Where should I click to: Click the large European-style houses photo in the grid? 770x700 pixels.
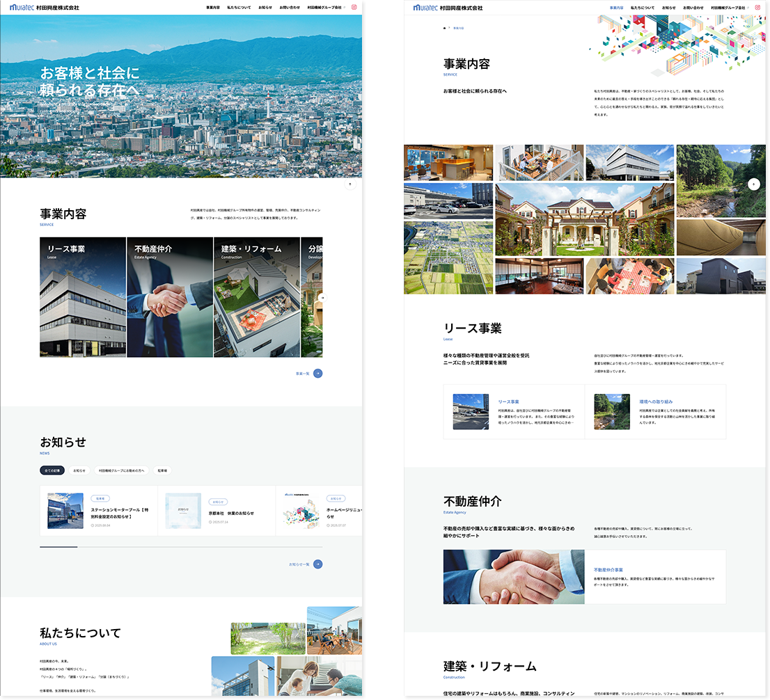[584, 219]
